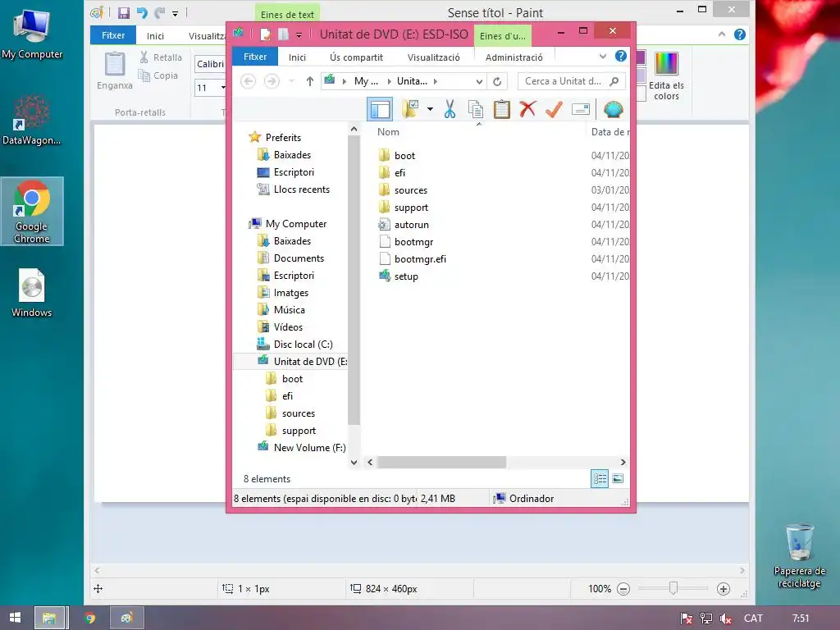Click the Explorer horizontal scrollbar

[441, 462]
